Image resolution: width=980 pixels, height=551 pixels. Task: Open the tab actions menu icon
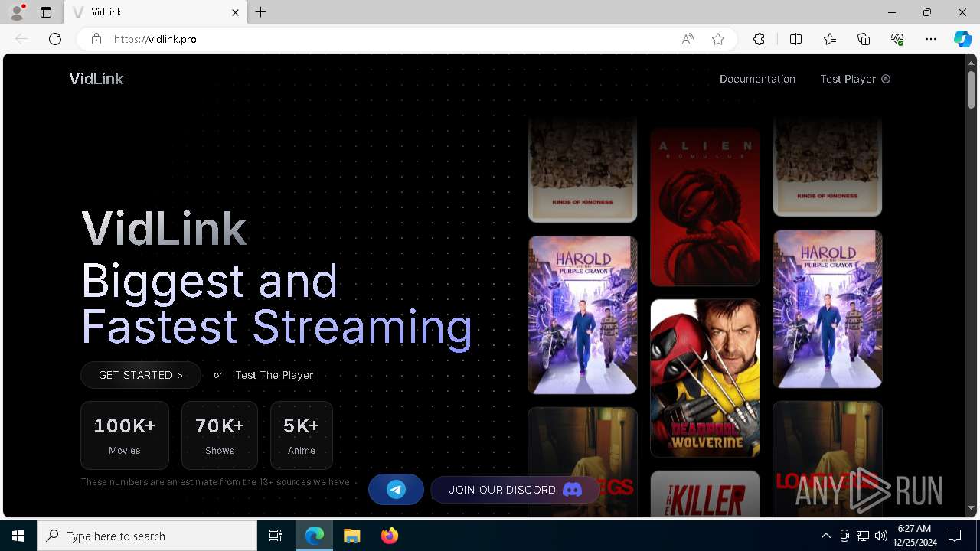coord(46,12)
